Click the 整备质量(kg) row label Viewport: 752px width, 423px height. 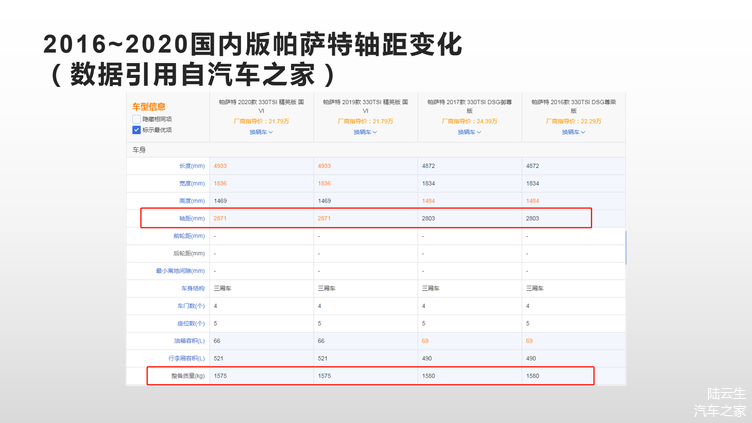pos(188,376)
